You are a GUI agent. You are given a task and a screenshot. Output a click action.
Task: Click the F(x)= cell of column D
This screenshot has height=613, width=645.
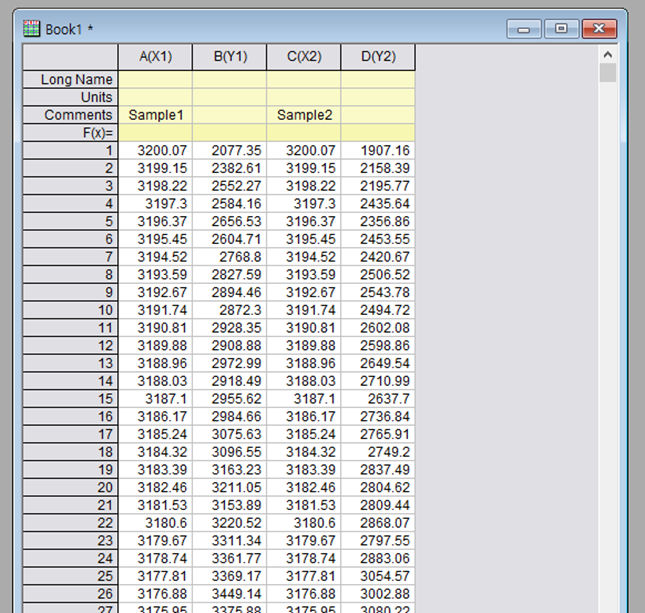[x=378, y=132]
